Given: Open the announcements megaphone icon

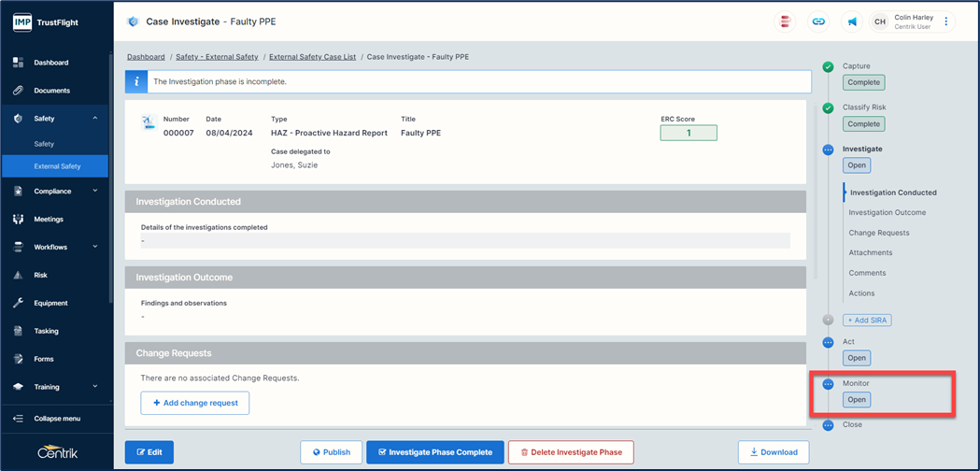Looking at the screenshot, I should pyautogui.click(x=852, y=21).
